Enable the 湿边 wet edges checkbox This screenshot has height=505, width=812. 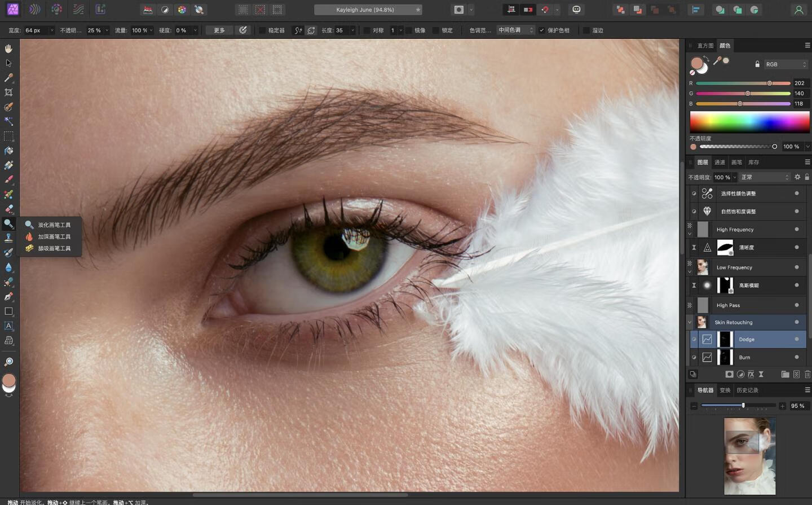(586, 30)
